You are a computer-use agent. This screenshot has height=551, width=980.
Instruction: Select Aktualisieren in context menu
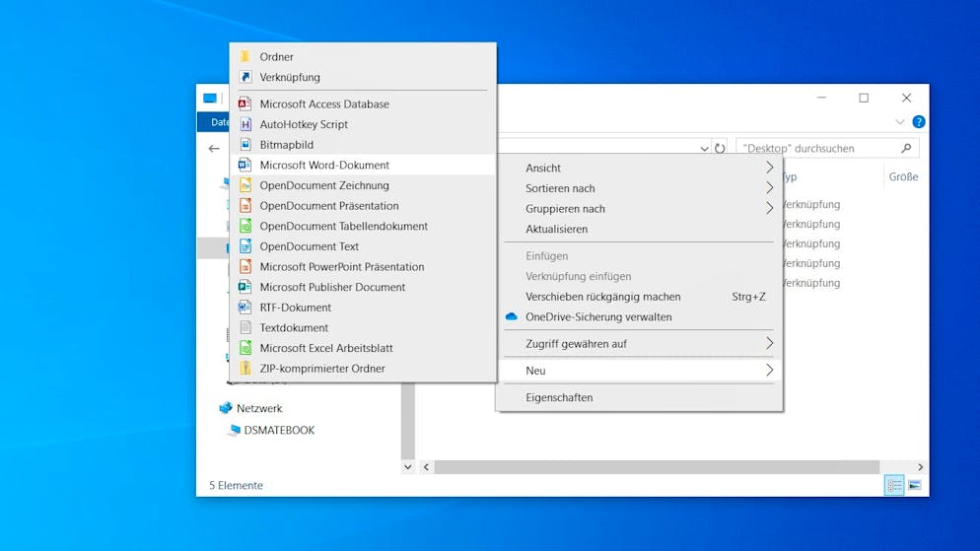(x=640, y=230)
